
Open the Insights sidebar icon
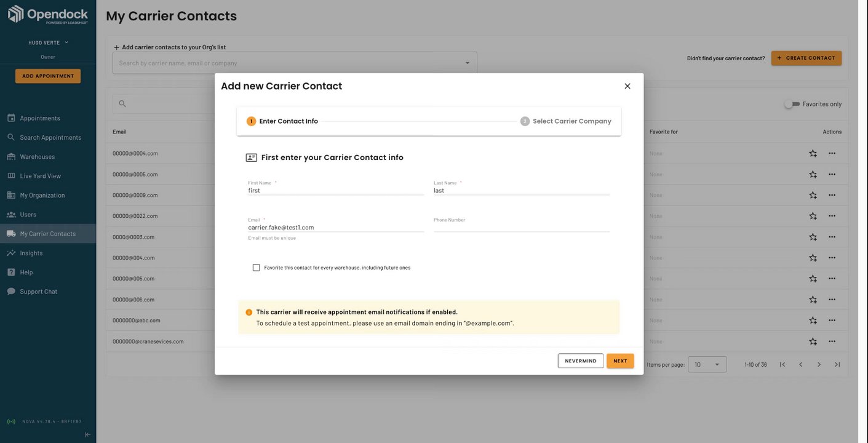pos(11,253)
